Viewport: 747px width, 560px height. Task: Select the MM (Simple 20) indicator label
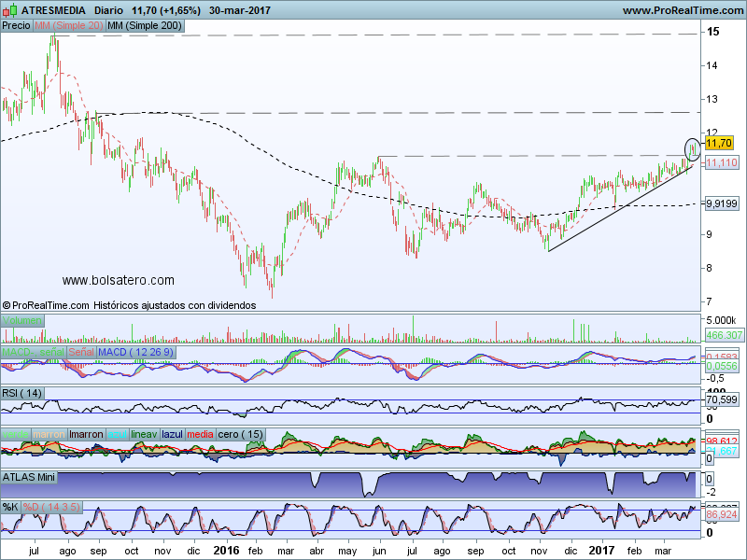[x=68, y=26]
